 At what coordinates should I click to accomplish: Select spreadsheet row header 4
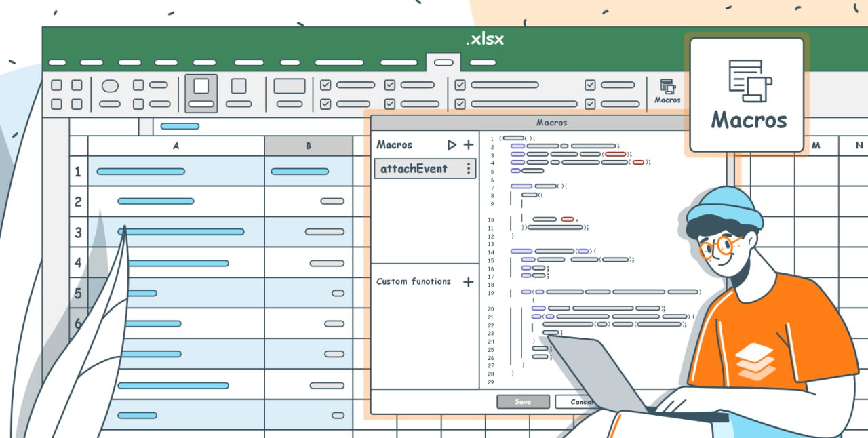pyautogui.click(x=79, y=262)
